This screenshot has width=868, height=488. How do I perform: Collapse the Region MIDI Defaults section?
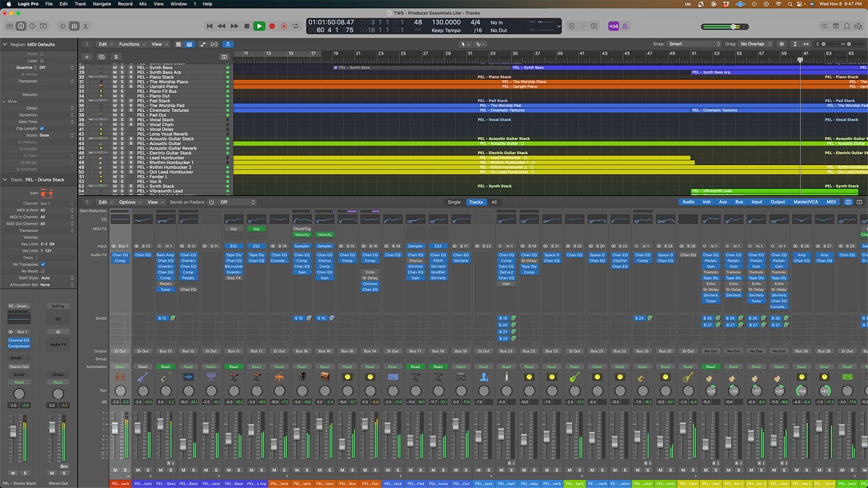[x=5, y=45]
